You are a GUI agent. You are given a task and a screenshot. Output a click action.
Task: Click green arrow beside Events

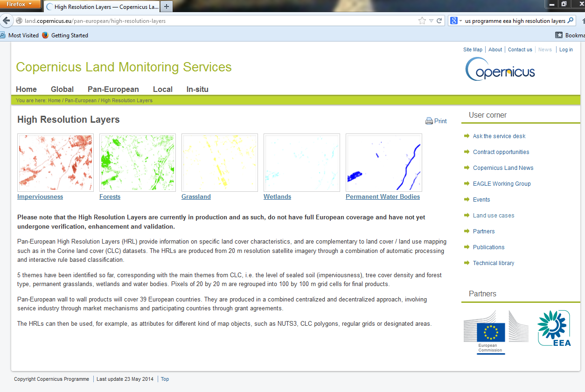tap(467, 199)
